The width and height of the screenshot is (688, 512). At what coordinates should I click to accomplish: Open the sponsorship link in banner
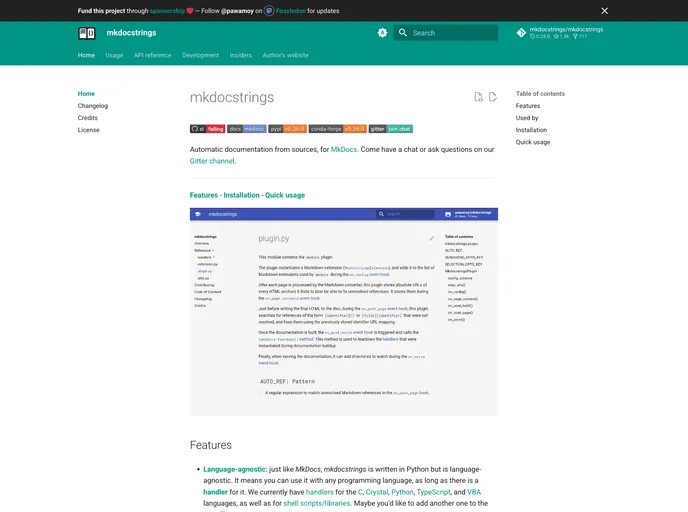click(167, 11)
